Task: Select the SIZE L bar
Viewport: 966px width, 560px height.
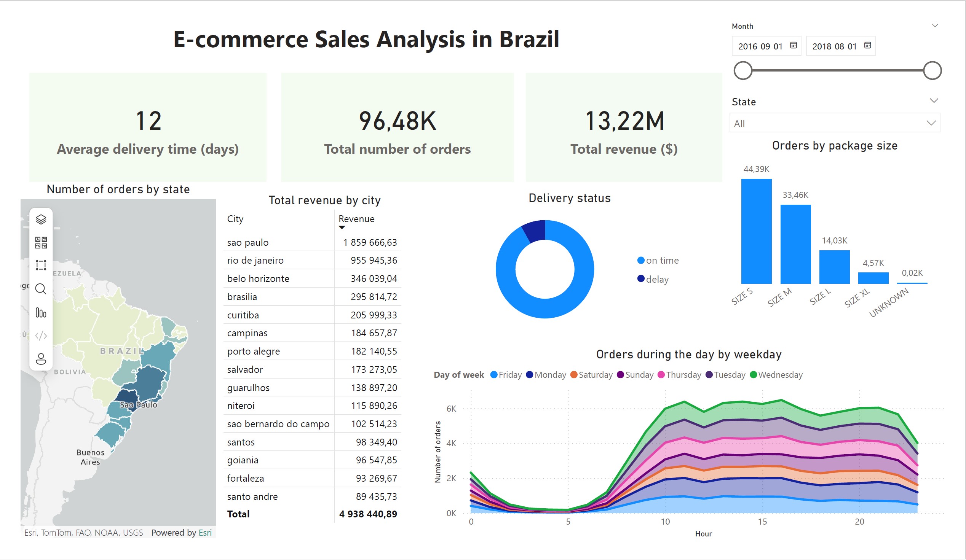Action: (835, 267)
